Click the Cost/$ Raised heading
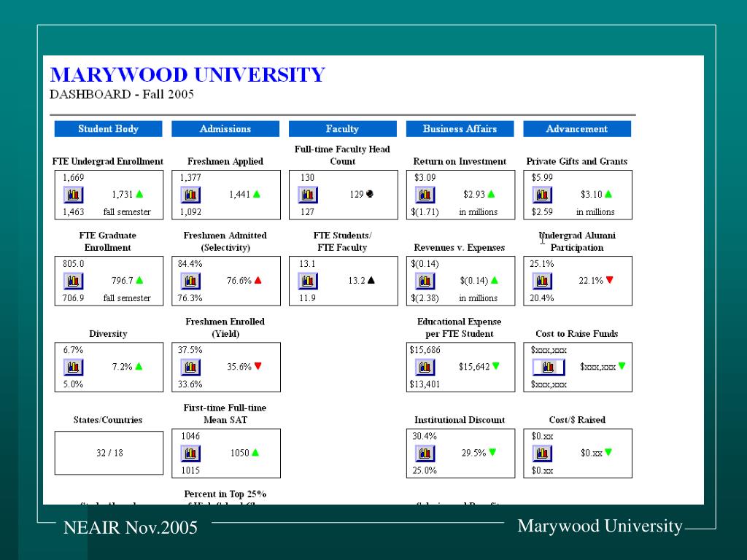The width and height of the screenshot is (747, 560). (x=577, y=420)
